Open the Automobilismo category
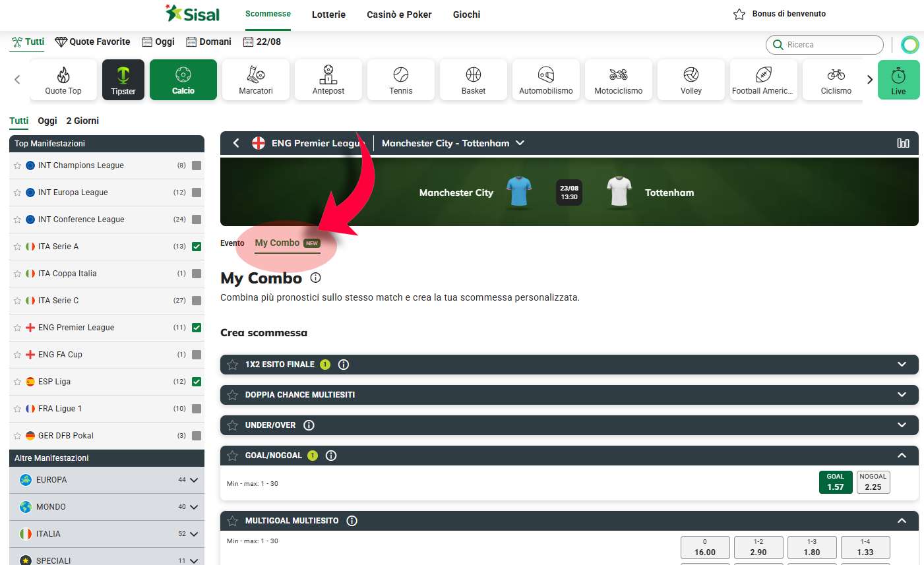The width and height of the screenshot is (924, 565). pos(546,80)
